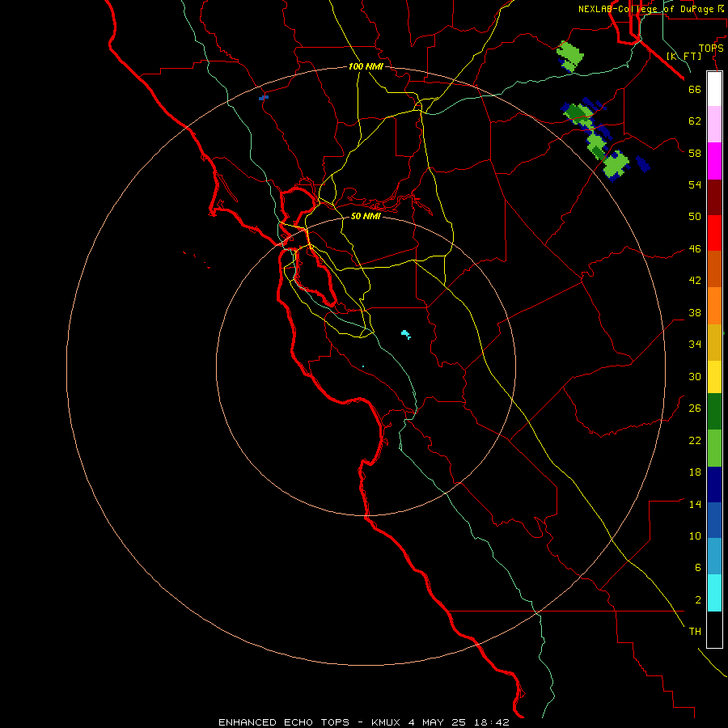The width and height of the screenshot is (728, 728).
Task: Click the "18" legend value
Action: (x=695, y=472)
